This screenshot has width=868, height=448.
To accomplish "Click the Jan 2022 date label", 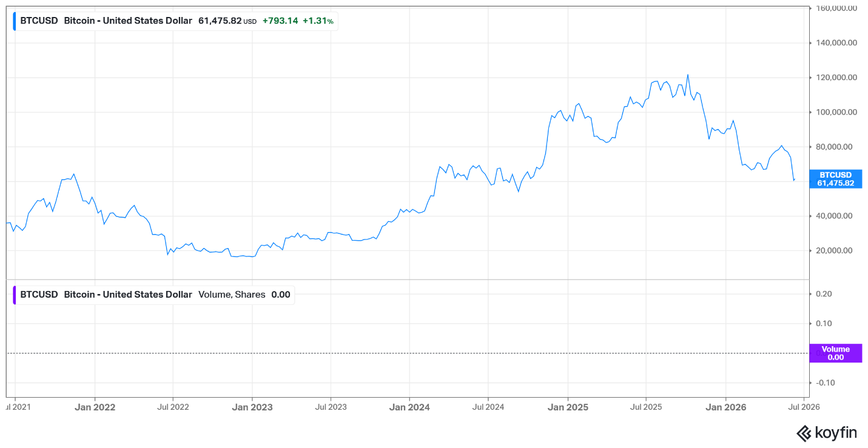I will tap(95, 407).
